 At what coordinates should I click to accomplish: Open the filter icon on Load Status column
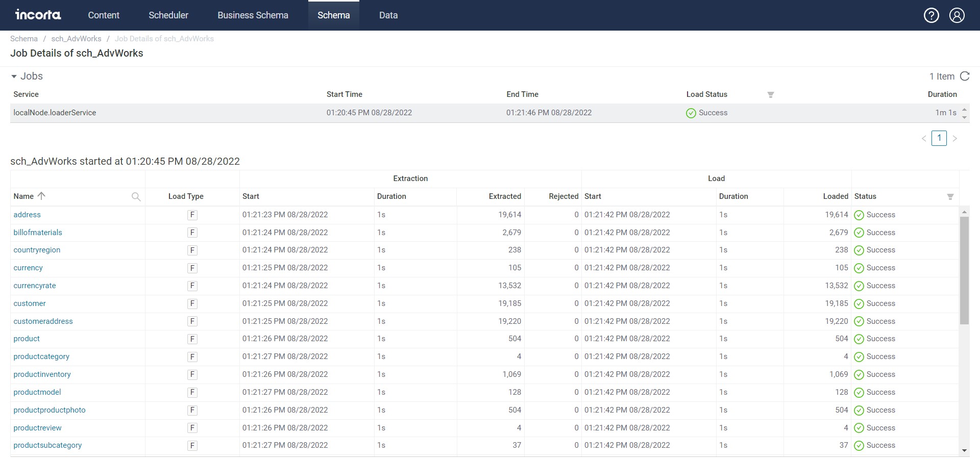(x=771, y=94)
